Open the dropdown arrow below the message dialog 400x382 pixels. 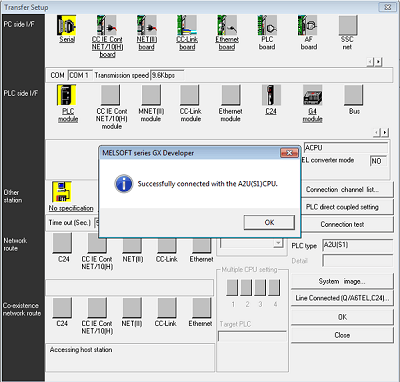click(x=278, y=243)
